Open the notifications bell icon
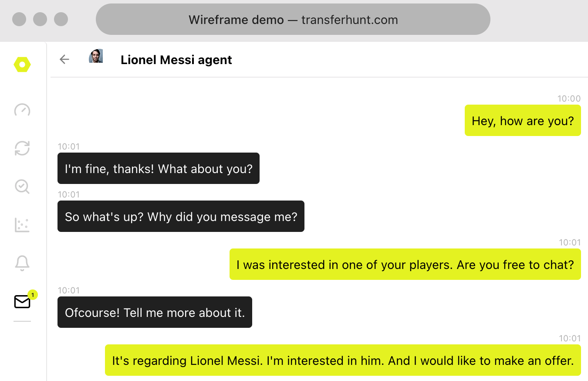This screenshot has width=588, height=381. coord(22,262)
